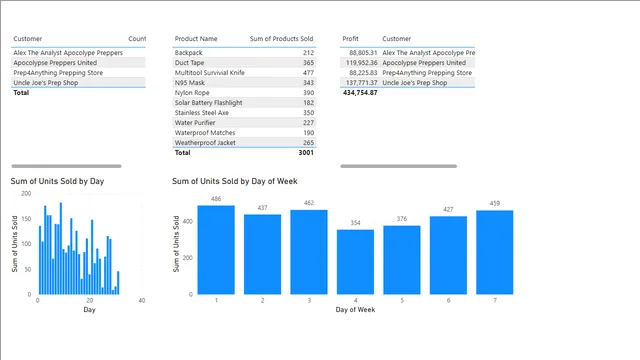Select the Solar Battery Flashlight row
The image size is (640, 360).
pyautogui.click(x=244, y=102)
